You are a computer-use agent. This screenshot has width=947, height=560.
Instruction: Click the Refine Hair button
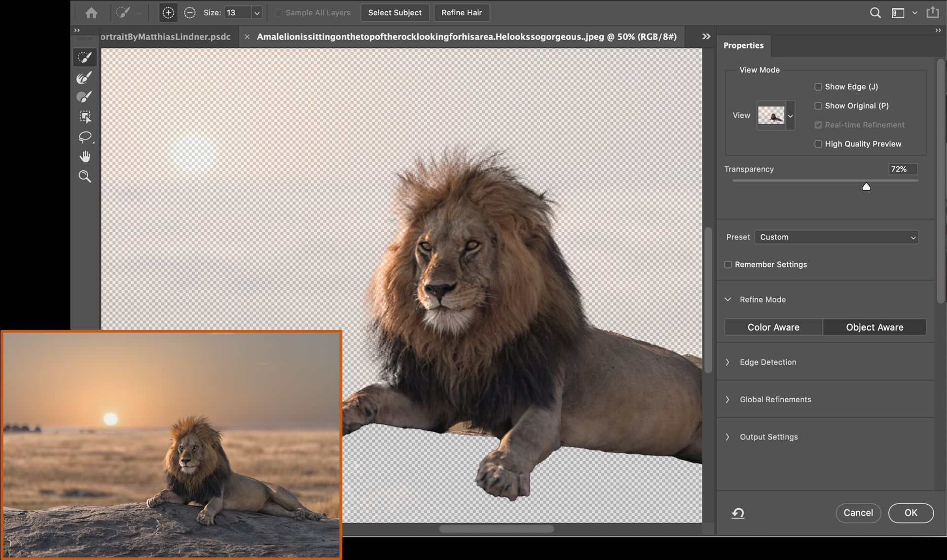coord(461,12)
